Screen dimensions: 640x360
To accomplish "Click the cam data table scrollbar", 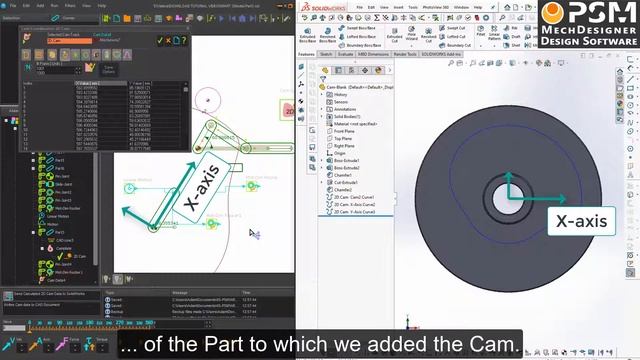I will 186,116.
